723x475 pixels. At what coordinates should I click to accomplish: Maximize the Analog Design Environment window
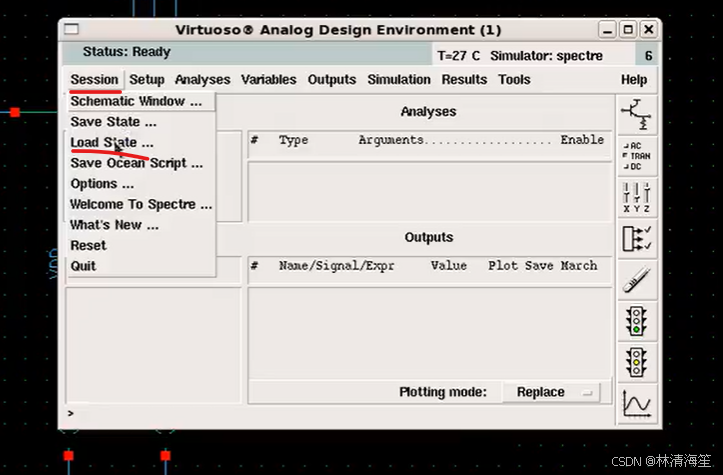click(628, 30)
